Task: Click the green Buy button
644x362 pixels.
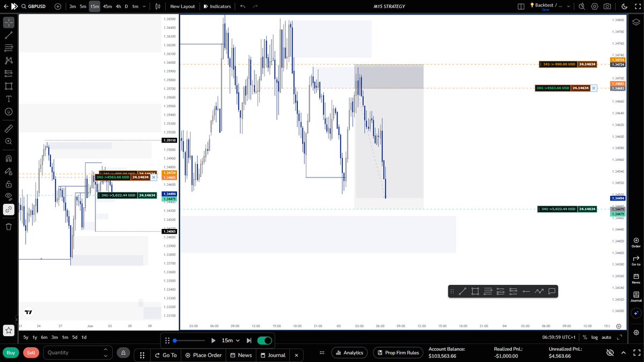Action: [11, 352]
